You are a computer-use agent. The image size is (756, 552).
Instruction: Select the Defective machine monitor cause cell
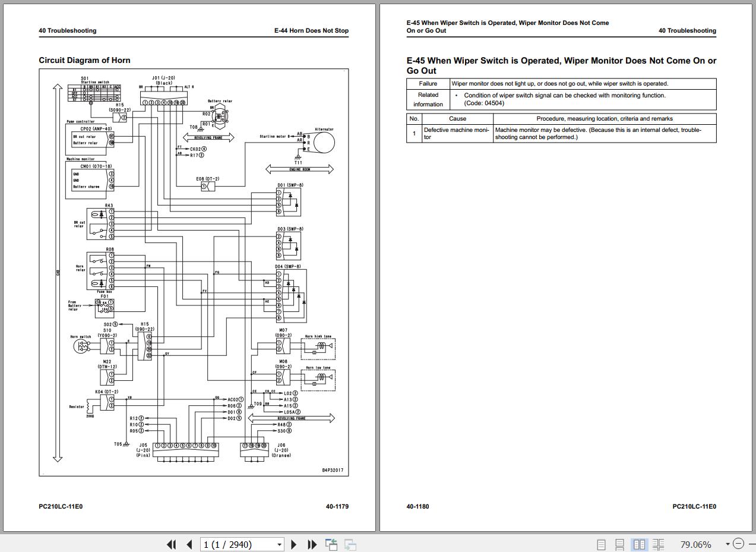(x=457, y=133)
